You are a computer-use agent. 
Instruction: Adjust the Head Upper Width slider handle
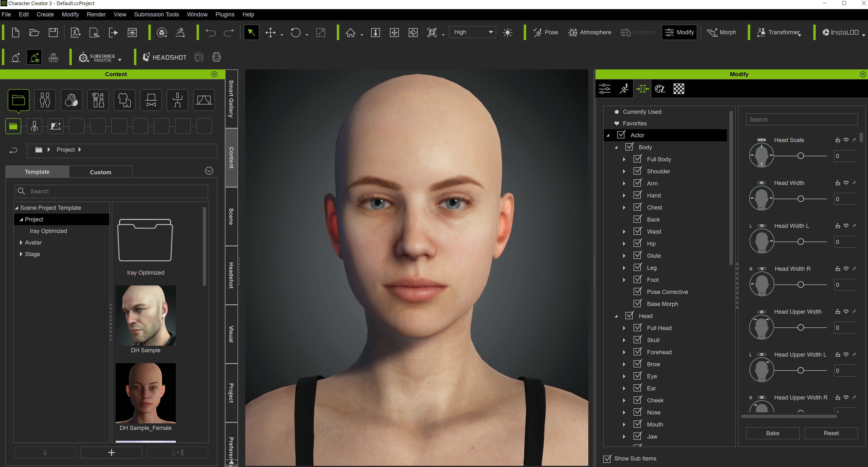(801, 327)
